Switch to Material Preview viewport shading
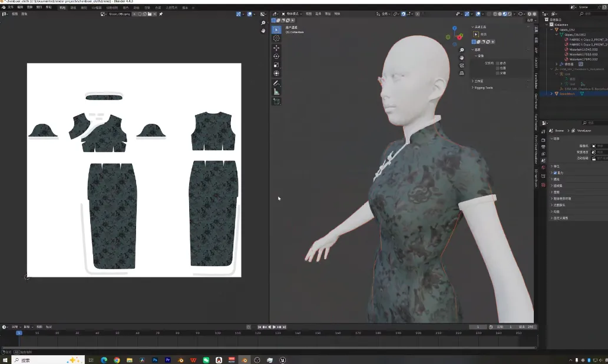 coord(504,14)
